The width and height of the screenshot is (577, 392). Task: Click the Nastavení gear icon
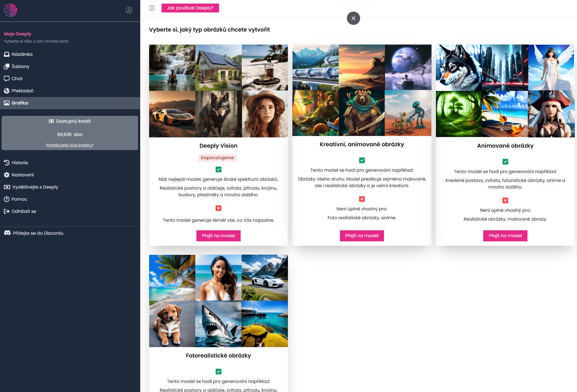[7, 175]
